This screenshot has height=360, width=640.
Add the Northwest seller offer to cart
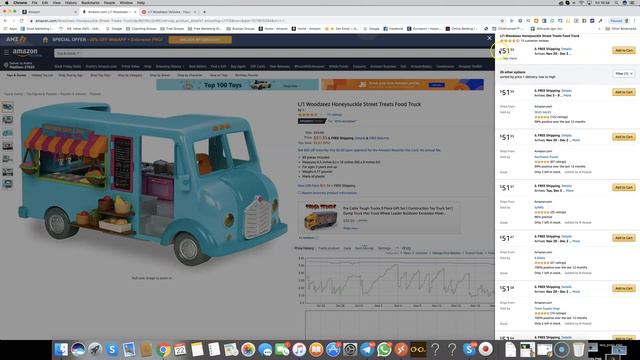[624, 137]
